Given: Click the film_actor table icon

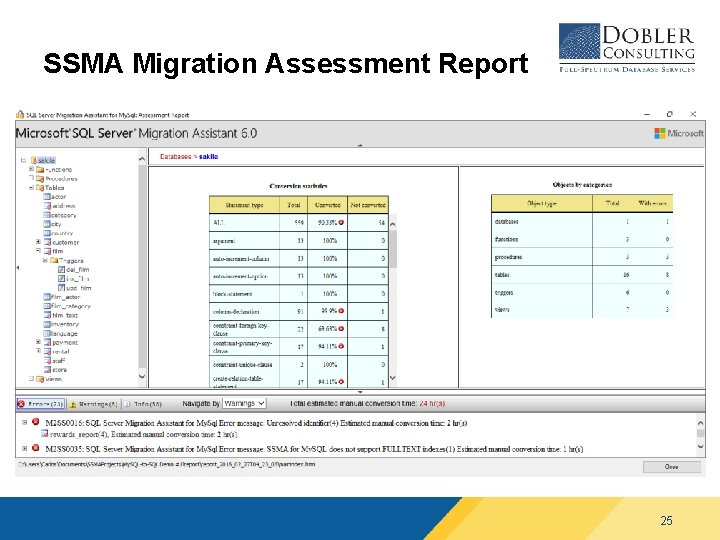Looking at the screenshot, I should tap(47, 297).
